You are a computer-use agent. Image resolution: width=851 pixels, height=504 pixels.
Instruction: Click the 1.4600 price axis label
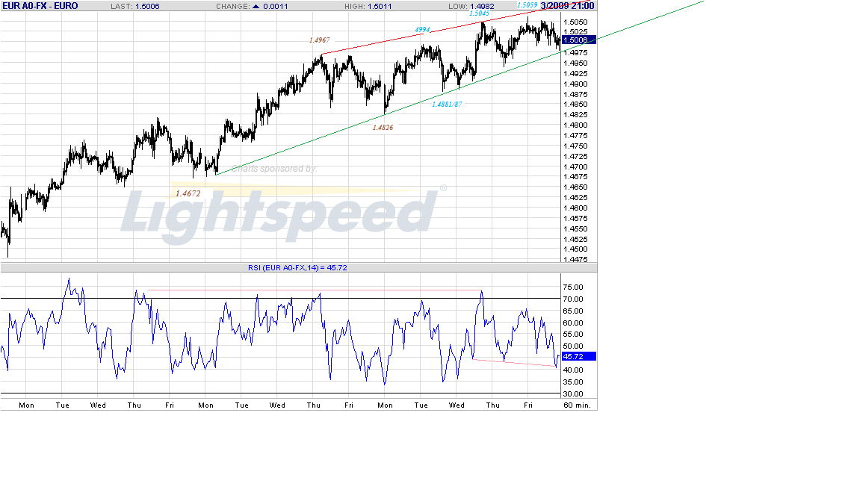pos(575,208)
